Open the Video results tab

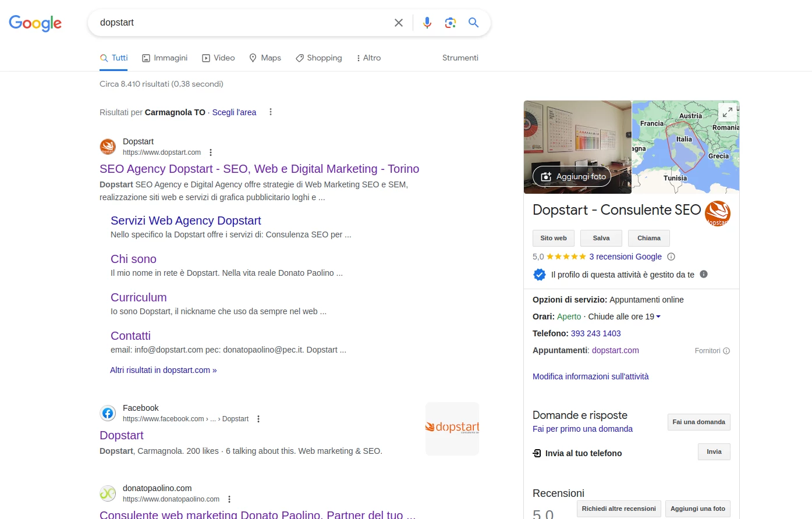[x=218, y=58]
